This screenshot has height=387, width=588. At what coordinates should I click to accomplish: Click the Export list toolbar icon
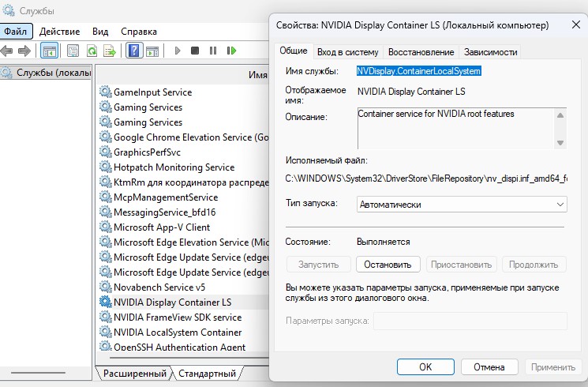point(110,51)
